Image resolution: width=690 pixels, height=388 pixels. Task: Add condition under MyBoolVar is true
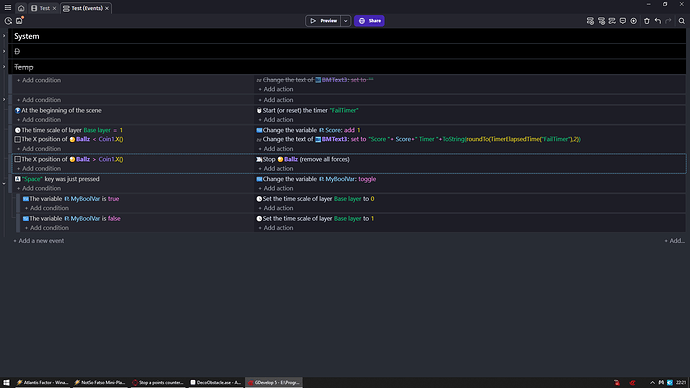point(47,208)
